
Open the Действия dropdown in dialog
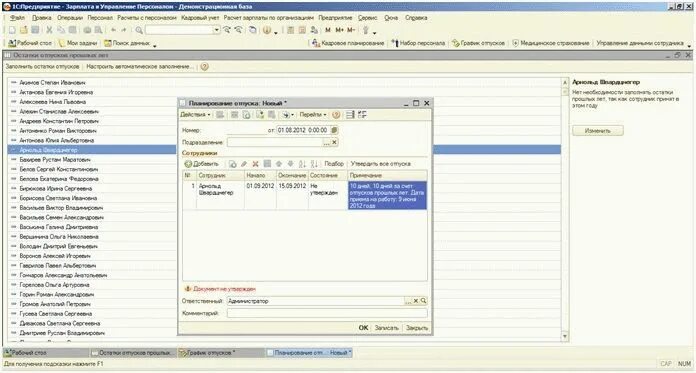point(195,115)
